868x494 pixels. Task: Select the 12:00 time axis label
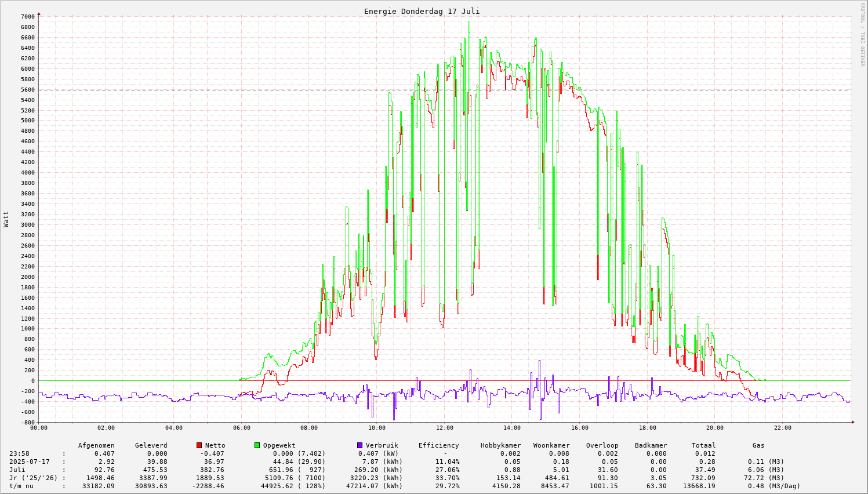444,428
